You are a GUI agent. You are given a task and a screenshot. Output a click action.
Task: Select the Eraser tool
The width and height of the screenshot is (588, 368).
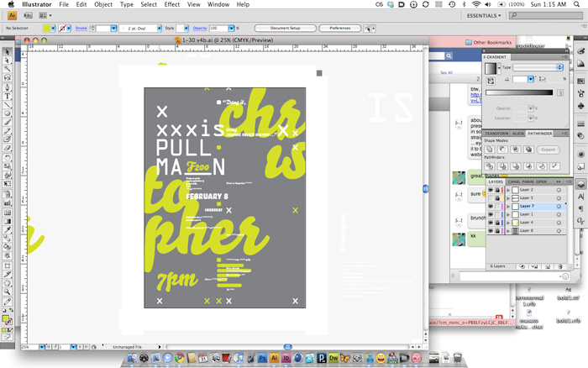pos(7,148)
